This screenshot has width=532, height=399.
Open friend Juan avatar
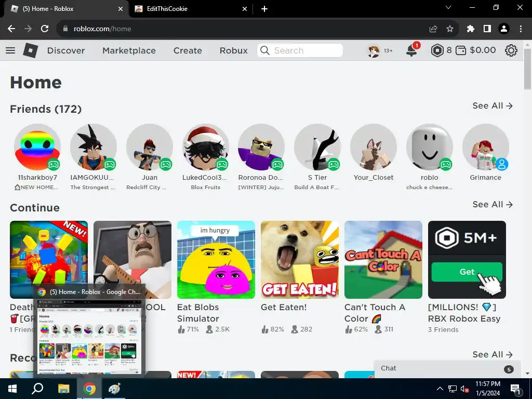149,147
